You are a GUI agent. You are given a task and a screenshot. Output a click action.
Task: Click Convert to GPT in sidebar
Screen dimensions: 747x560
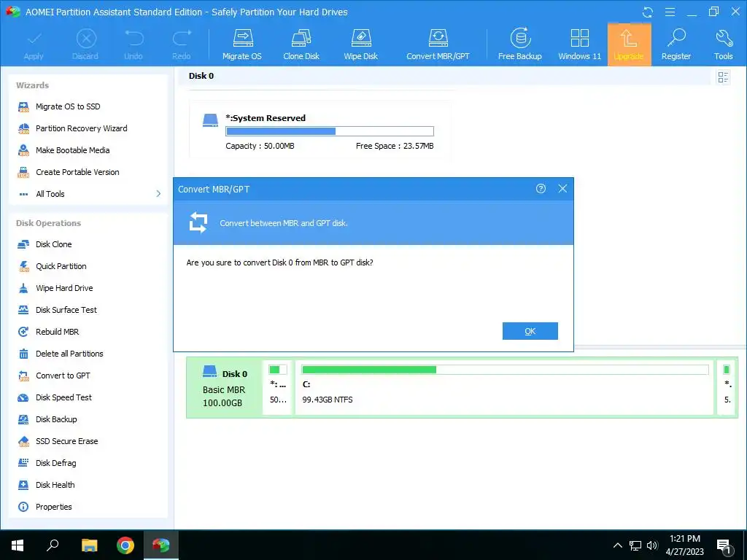(x=63, y=376)
